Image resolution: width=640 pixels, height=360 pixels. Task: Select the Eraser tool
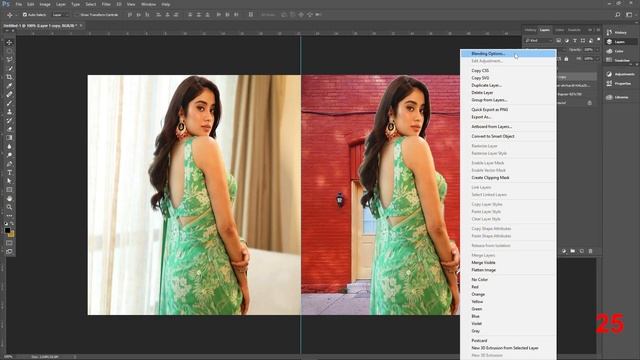(9, 129)
